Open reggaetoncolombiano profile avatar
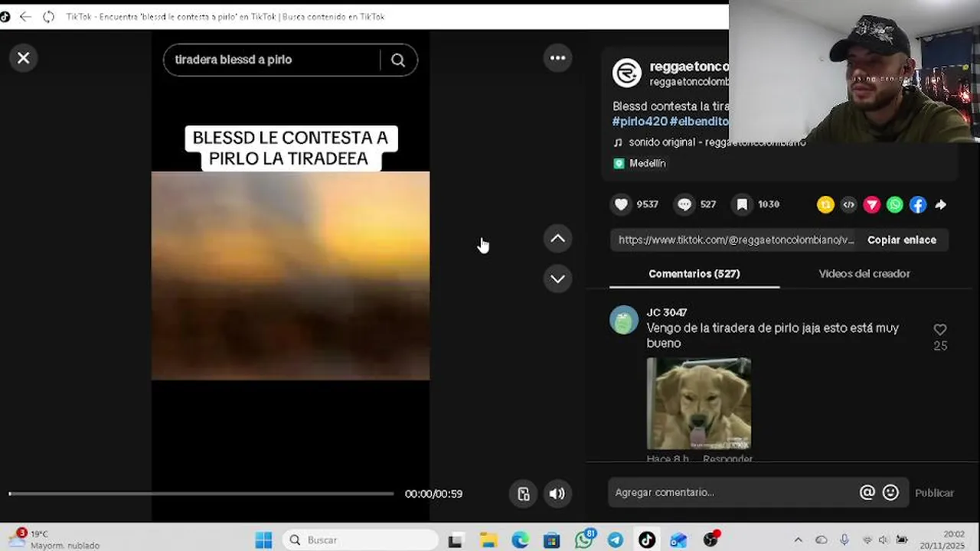Viewport: 980px width, 551px height. point(627,73)
